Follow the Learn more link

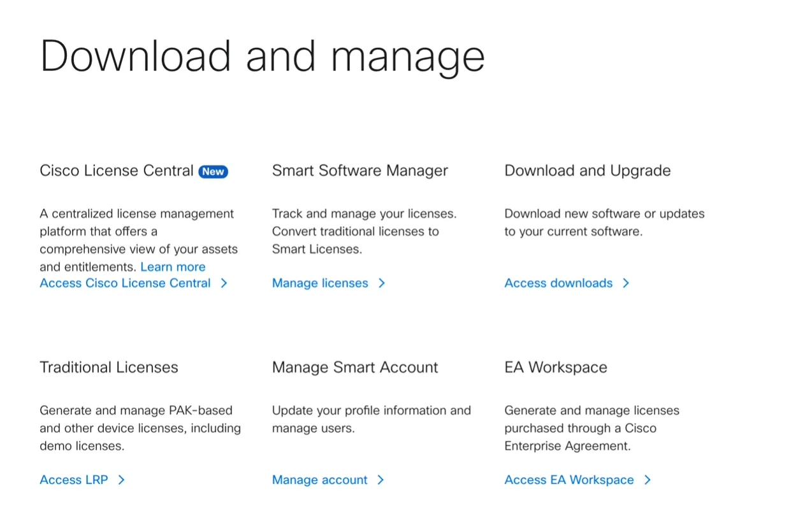173,267
